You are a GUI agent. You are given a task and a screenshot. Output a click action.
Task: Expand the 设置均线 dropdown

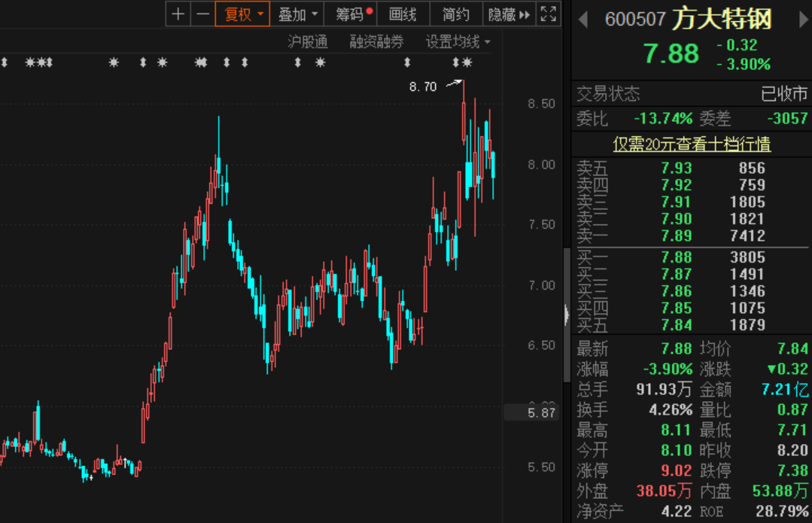point(458,41)
